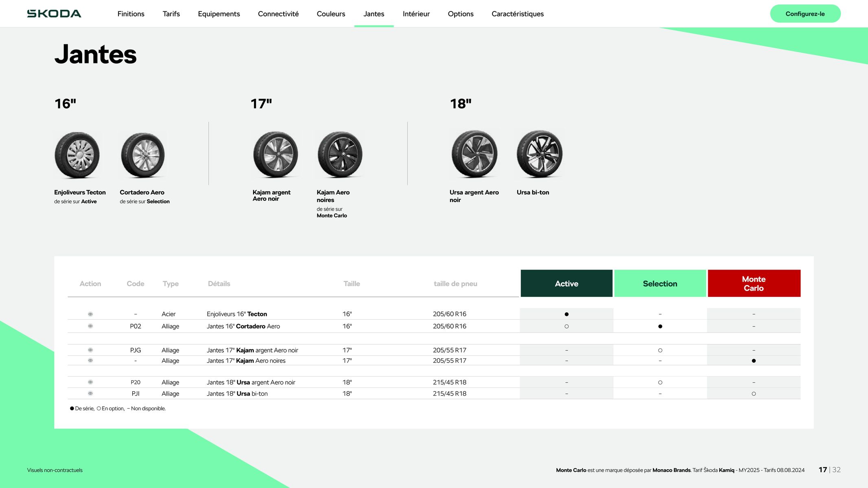Viewport: 868px width, 488px height.
Task: Click the 215/45 R18 value in the Ursa bi-ton row
Action: 450,394
